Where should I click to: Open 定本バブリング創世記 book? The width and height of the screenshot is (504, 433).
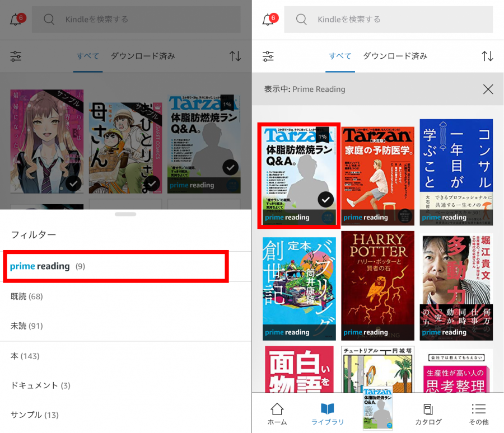tap(299, 289)
